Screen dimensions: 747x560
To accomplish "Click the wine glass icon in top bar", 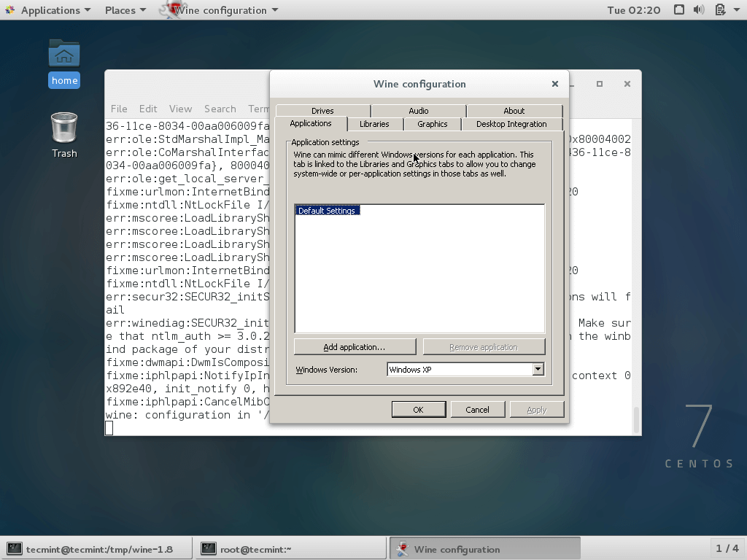I will pyautogui.click(x=169, y=10).
